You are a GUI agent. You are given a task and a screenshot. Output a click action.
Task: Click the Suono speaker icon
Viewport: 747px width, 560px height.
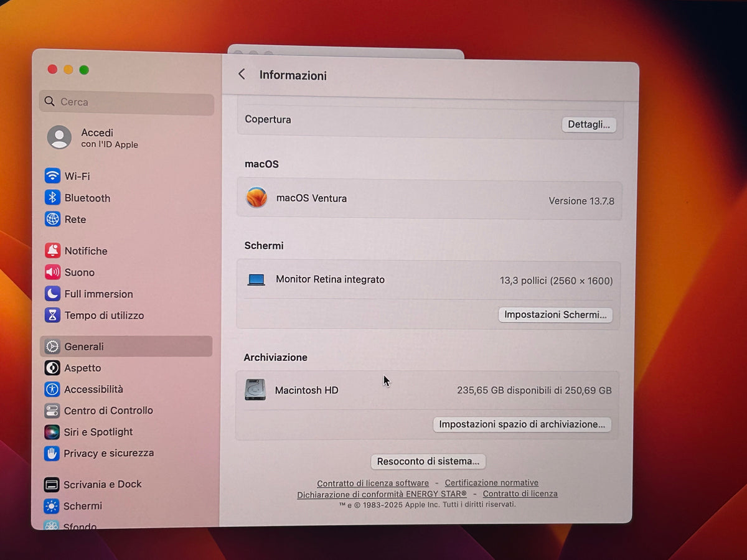52,272
